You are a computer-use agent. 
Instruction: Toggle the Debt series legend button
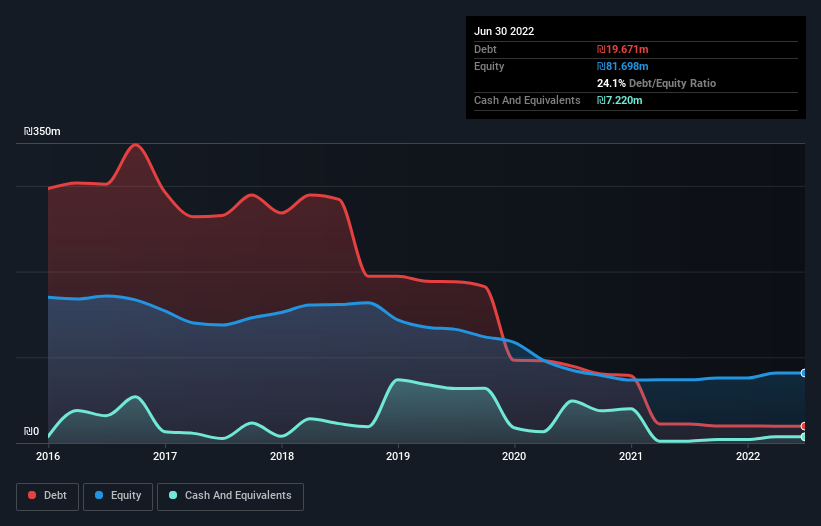pos(48,496)
